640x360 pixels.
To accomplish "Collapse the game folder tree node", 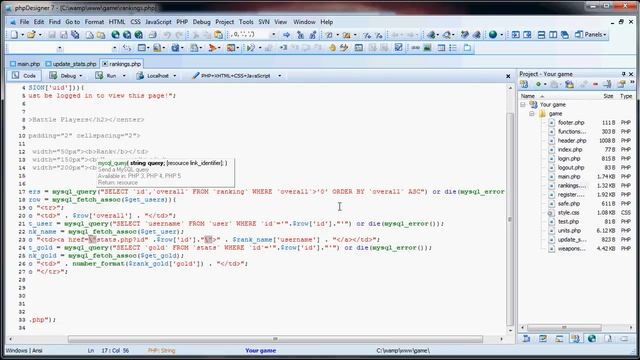I will click(531, 114).
